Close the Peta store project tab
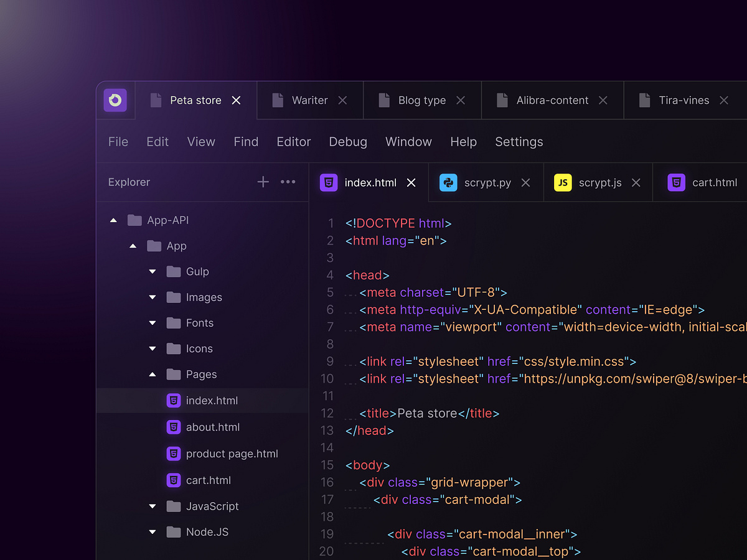 point(236,100)
